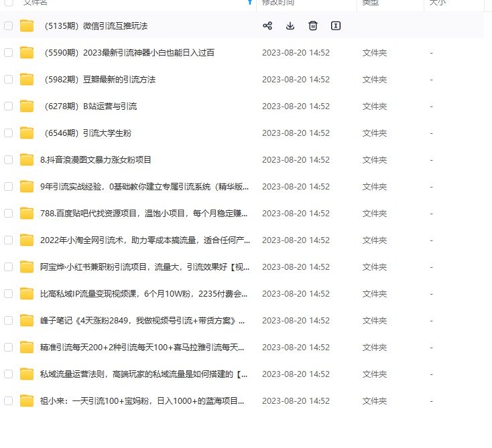Viewport: 492px width, 448px height.
Task: Open folder name 阿宝烨·小红书兼职粉引流项目
Action: 145,267
